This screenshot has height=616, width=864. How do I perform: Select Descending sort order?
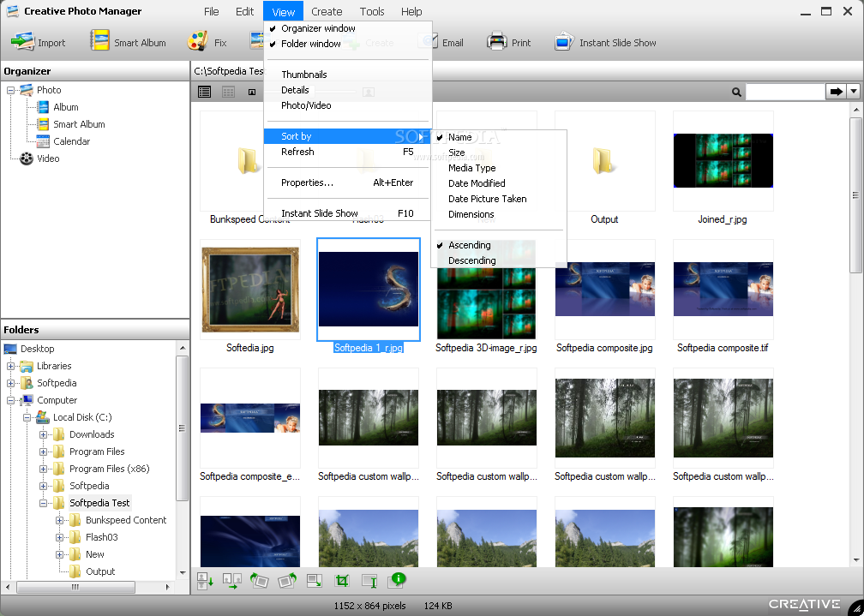[x=472, y=260]
